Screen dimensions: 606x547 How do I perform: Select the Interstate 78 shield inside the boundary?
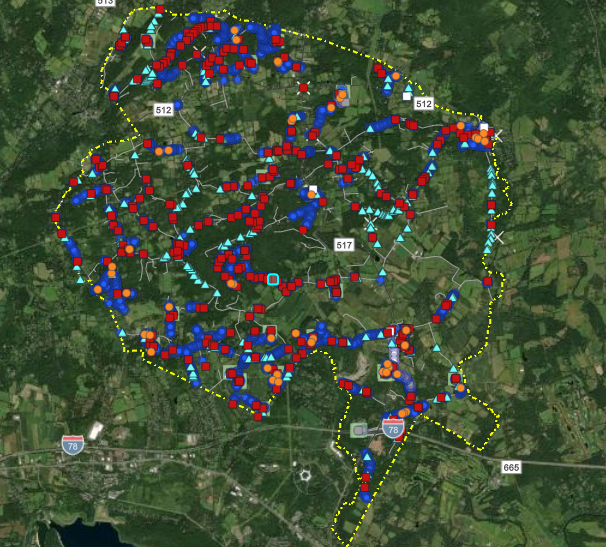point(393,429)
